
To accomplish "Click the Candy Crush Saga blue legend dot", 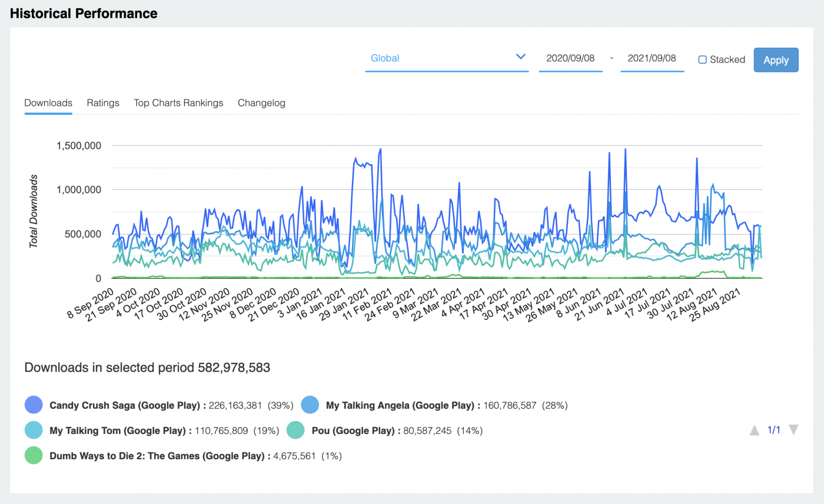I will coord(32,405).
